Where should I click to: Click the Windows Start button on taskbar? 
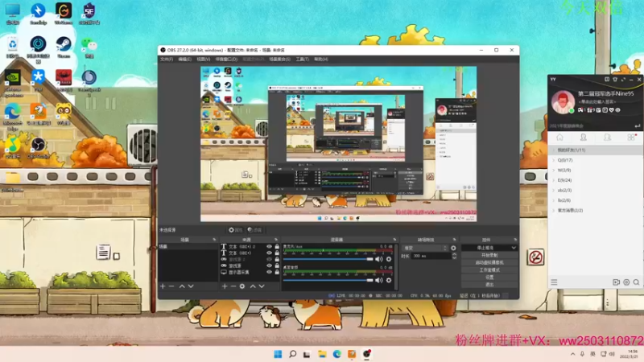click(x=278, y=354)
